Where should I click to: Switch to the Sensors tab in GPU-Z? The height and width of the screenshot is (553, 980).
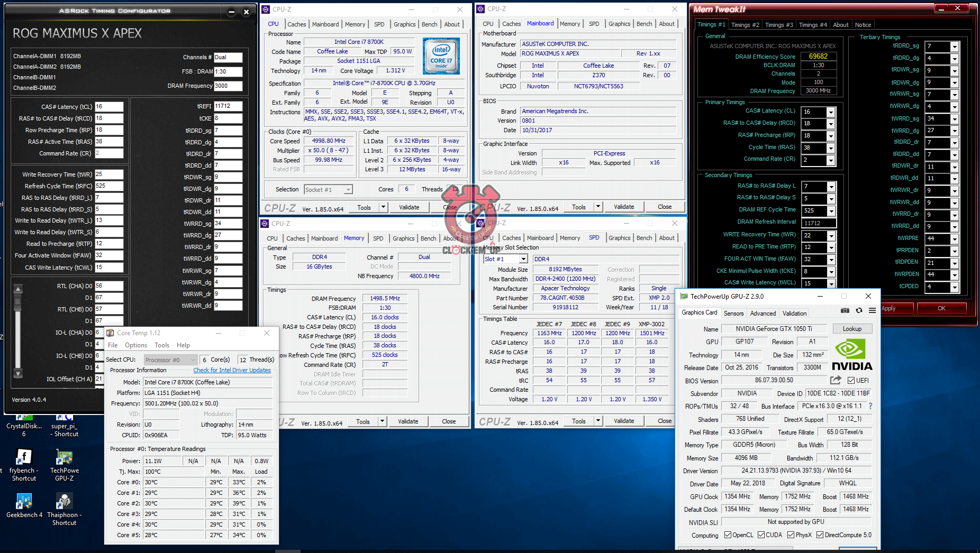(x=733, y=314)
